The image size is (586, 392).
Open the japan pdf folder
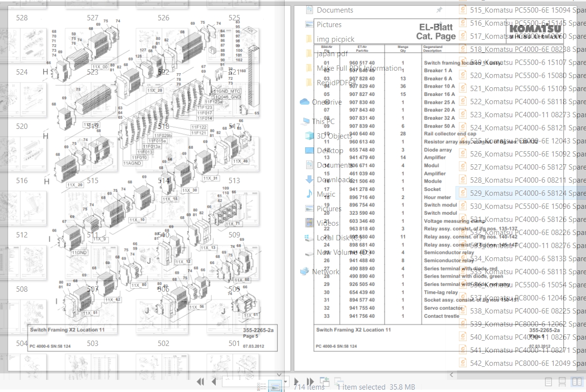[x=332, y=53]
